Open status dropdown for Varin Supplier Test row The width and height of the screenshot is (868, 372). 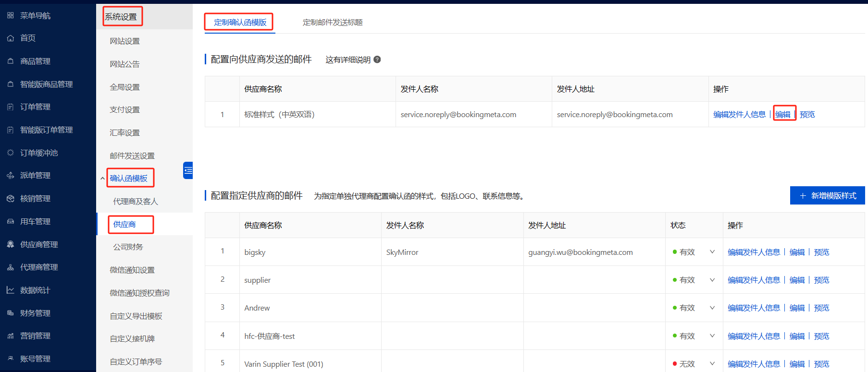(712, 364)
